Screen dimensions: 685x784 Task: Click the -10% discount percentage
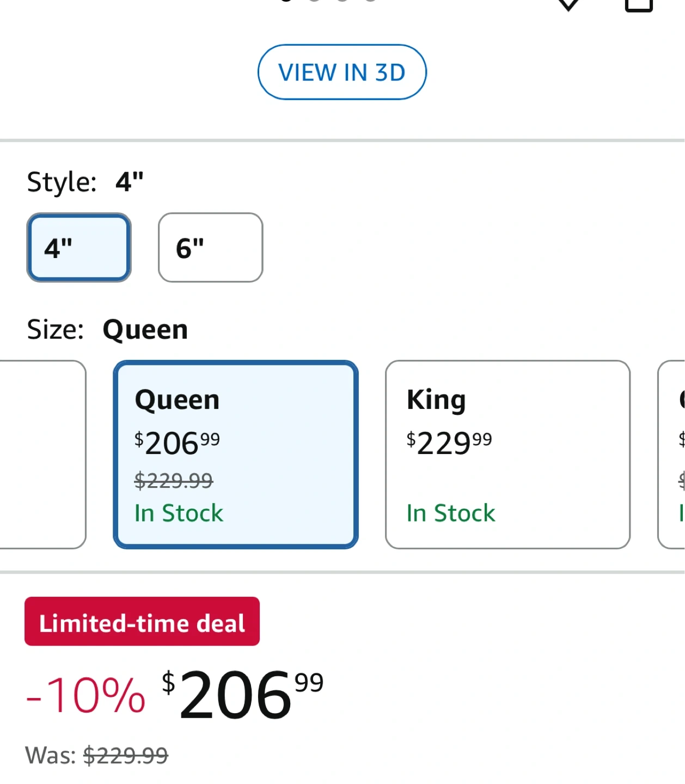click(x=86, y=695)
